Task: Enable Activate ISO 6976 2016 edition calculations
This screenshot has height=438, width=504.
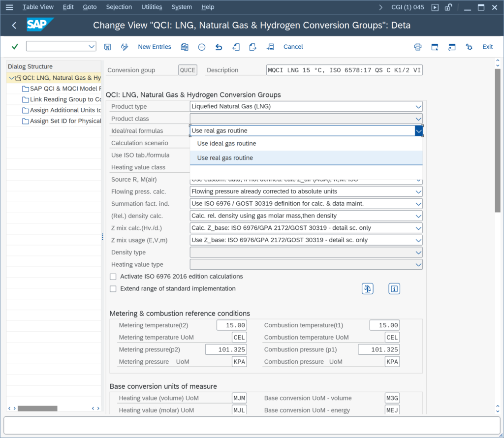Action: pyautogui.click(x=113, y=277)
